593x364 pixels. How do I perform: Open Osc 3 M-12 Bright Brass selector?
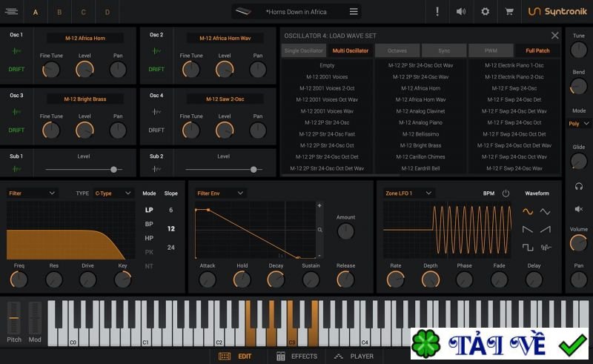pyautogui.click(x=85, y=99)
